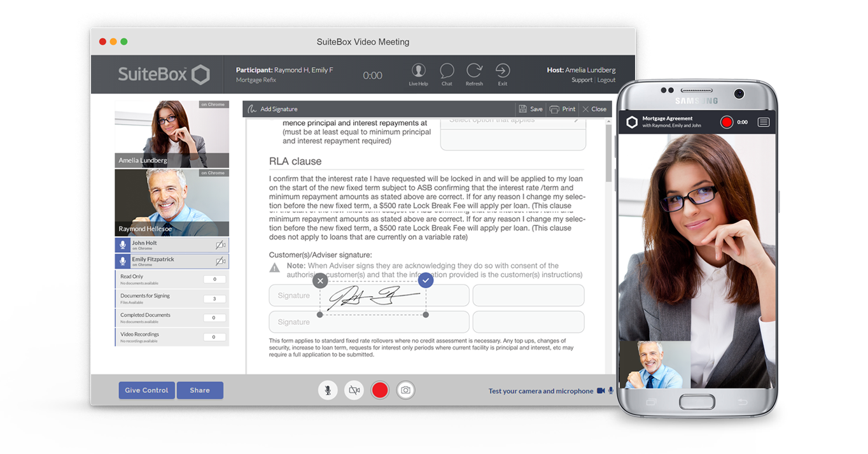Tap Mortgage Agreement title on phone
The width and height of the screenshot is (868, 454).
(x=668, y=118)
